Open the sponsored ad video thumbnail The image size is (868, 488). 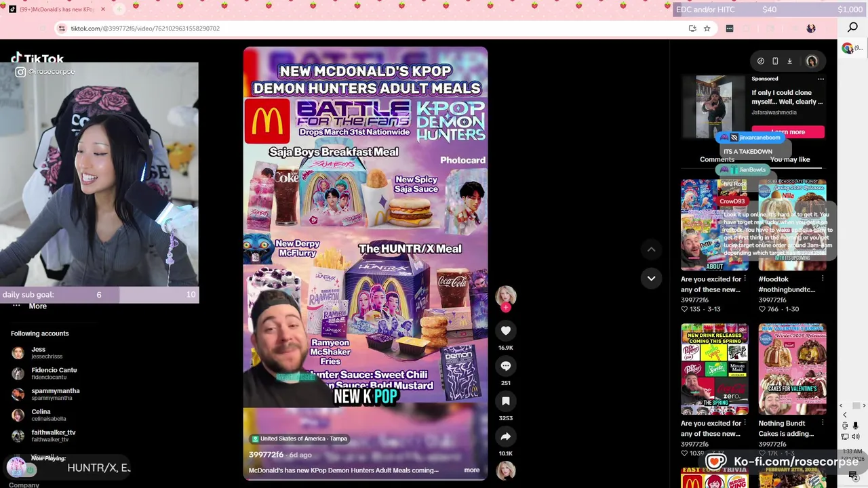coord(713,108)
